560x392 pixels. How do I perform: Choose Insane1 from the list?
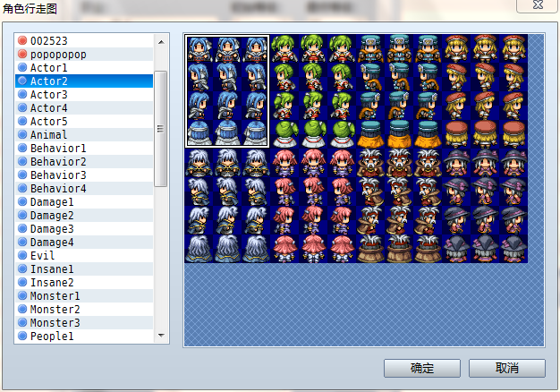[x=84, y=269]
